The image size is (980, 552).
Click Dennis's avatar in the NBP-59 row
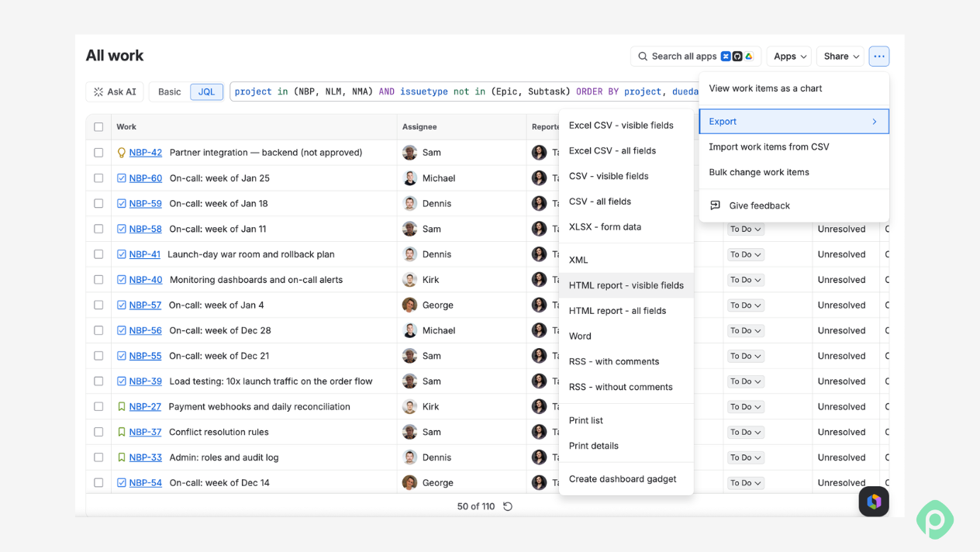click(x=409, y=203)
